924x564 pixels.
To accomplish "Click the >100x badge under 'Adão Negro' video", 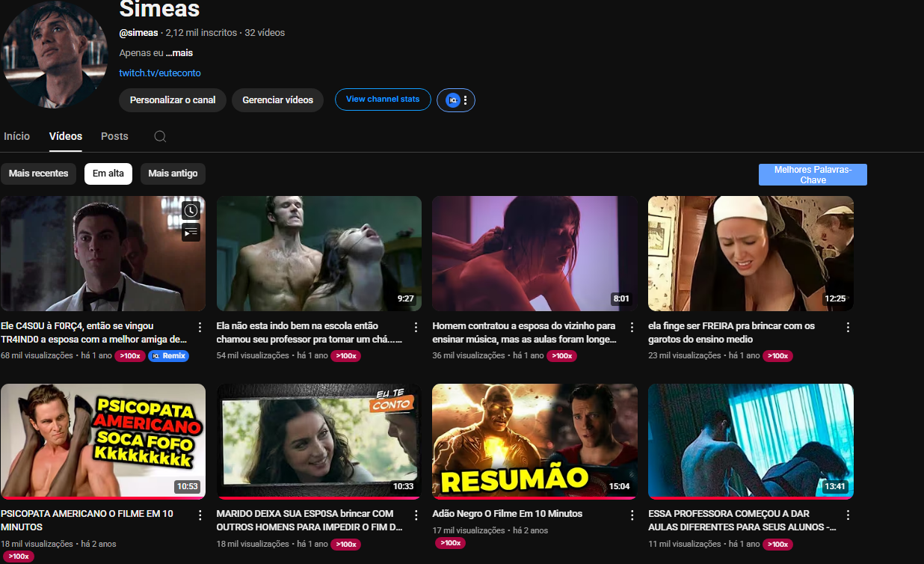I will [450, 543].
